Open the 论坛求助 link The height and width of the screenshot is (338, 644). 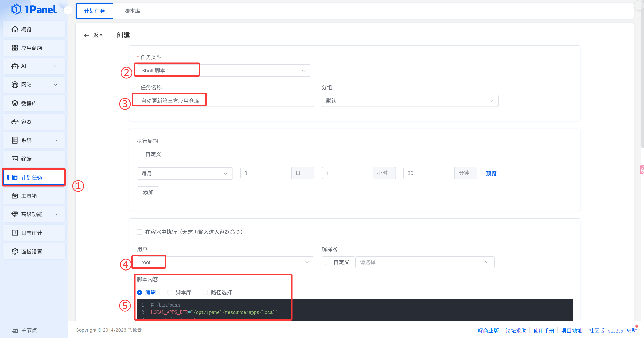point(516,330)
